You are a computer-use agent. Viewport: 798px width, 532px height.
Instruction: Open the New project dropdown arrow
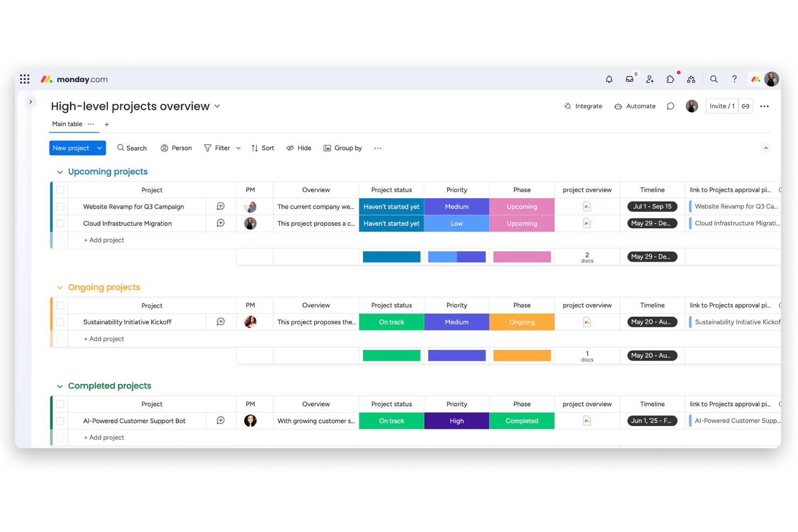(99, 148)
